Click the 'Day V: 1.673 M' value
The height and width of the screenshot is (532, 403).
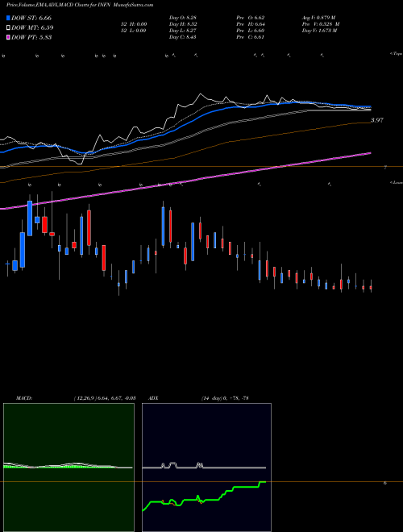click(x=319, y=31)
